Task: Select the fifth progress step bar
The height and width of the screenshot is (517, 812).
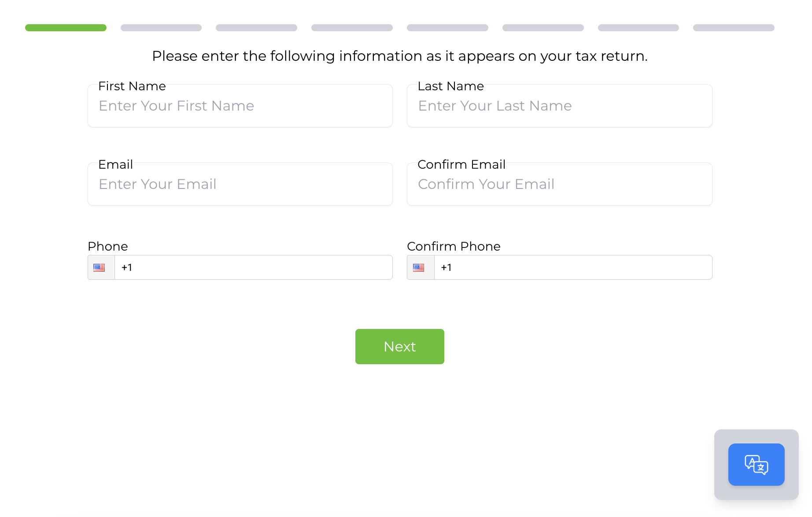Action: [x=447, y=28]
